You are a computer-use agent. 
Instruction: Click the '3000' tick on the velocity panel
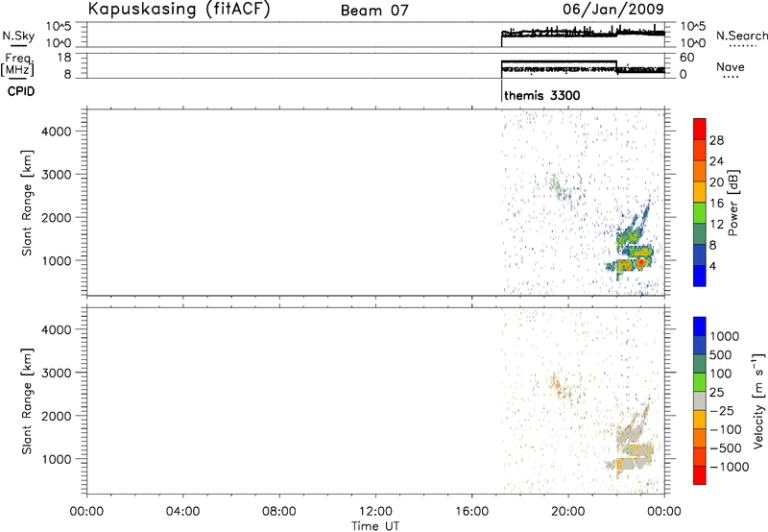57,373
